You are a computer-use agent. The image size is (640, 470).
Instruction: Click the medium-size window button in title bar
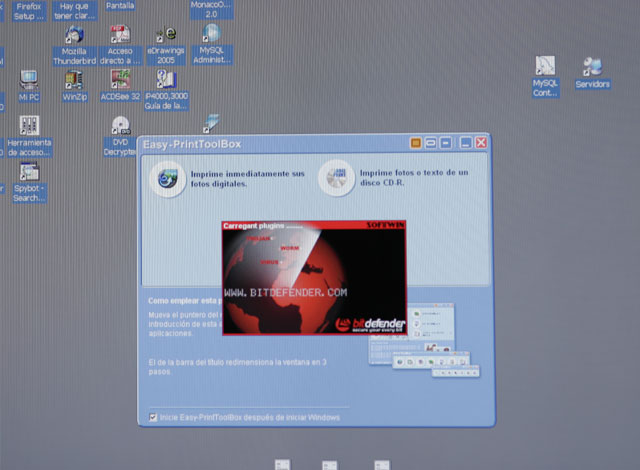tap(432, 144)
